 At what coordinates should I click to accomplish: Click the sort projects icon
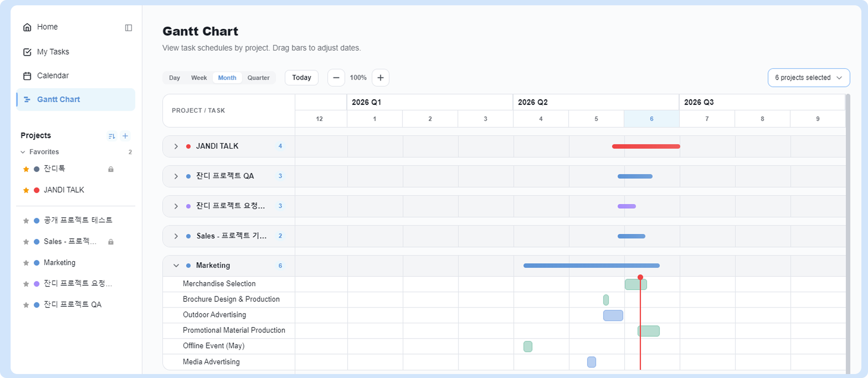[x=112, y=136]
